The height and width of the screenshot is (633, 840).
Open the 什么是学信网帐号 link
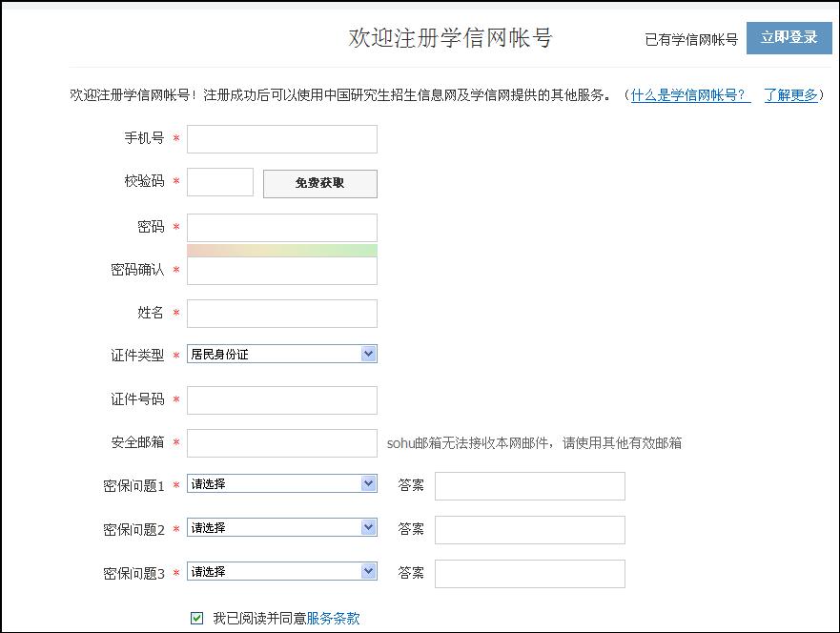pos(690,95)
